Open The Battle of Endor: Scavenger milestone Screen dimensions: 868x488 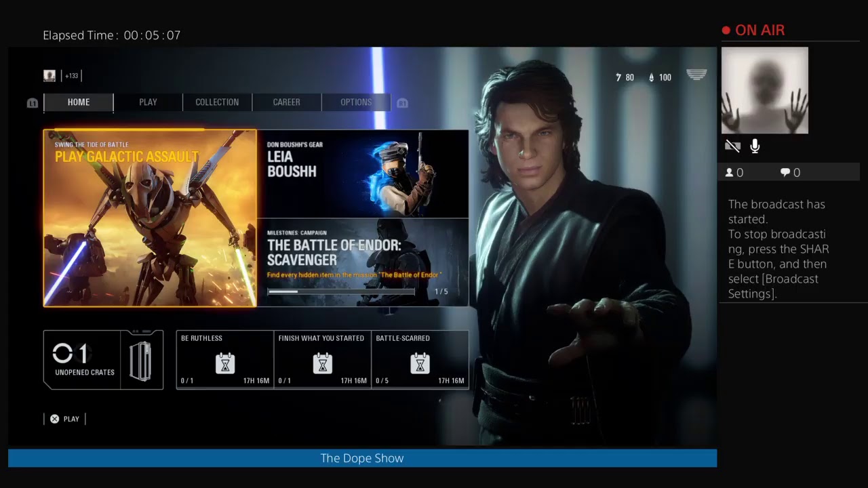(363, 263)
